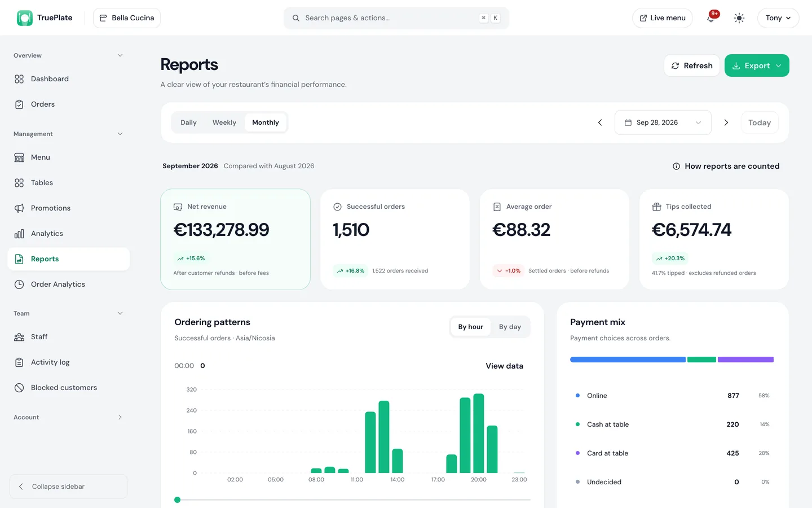Click the Staff people icon
The width and height of the screenshot is (812, 508).
pos(19,337)
